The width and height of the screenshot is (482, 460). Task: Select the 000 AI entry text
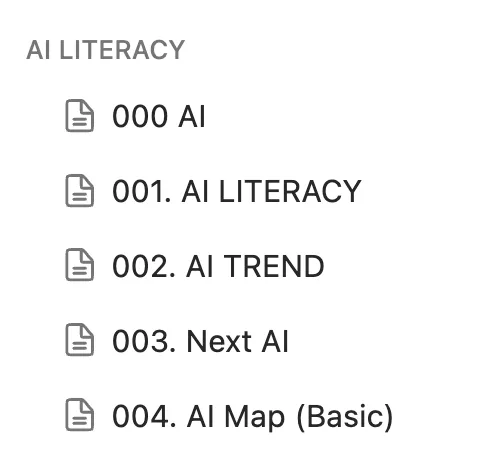[x=159, y=116]
